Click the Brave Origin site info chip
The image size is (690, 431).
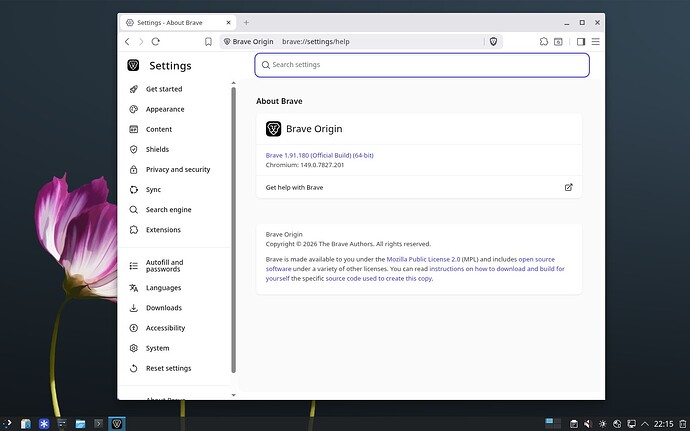[x=249, y=41]
